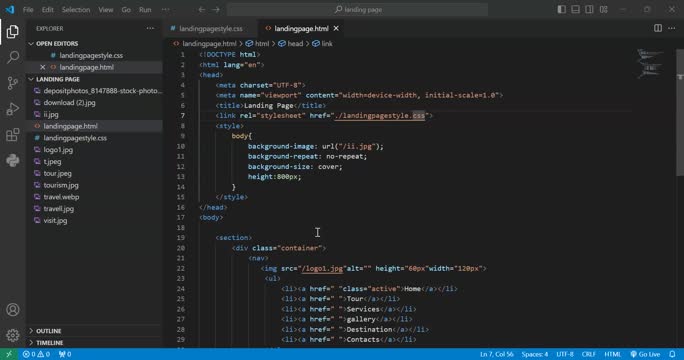The image size is (684, 360).
Task: Open travel.webp file
Action: [61, 197]
